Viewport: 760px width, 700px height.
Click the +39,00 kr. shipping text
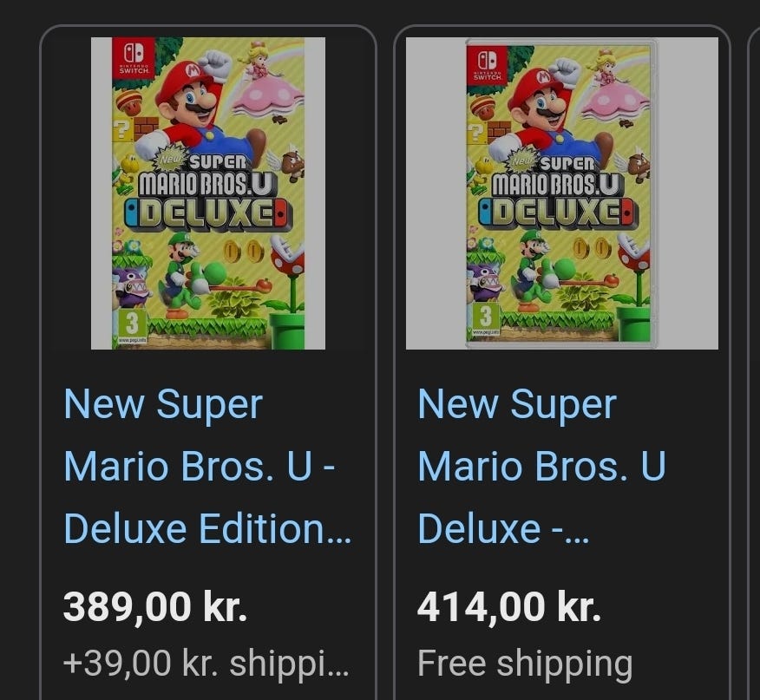coord(206,664)
